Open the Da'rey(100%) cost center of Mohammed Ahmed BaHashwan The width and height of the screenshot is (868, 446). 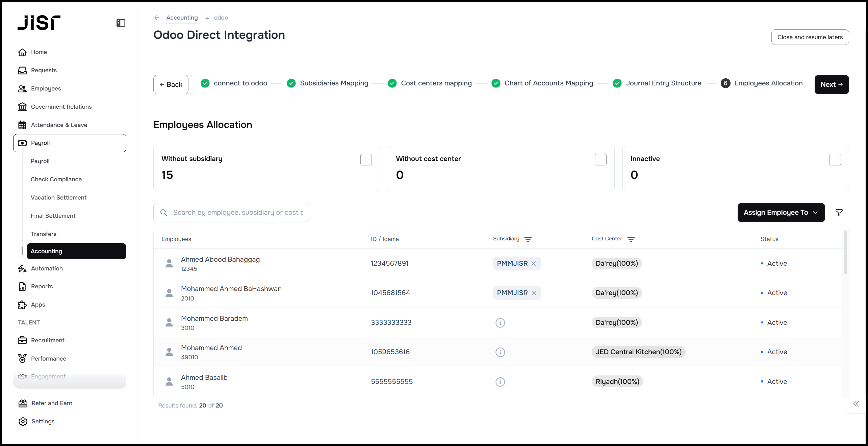[616, 293]
